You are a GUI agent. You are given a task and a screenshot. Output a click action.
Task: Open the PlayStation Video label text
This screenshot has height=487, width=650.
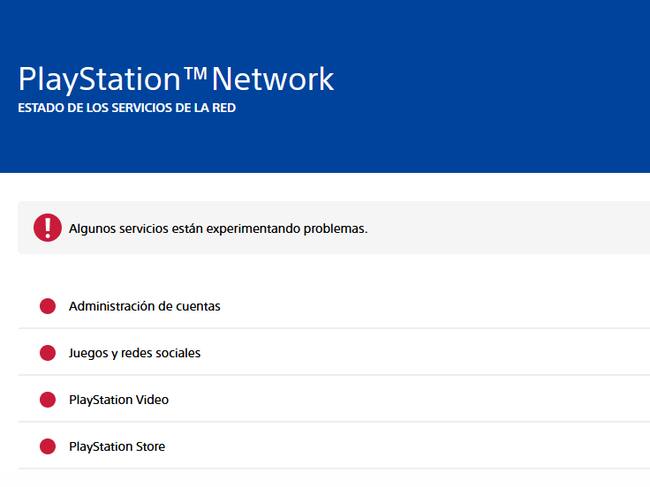point(118,400)
